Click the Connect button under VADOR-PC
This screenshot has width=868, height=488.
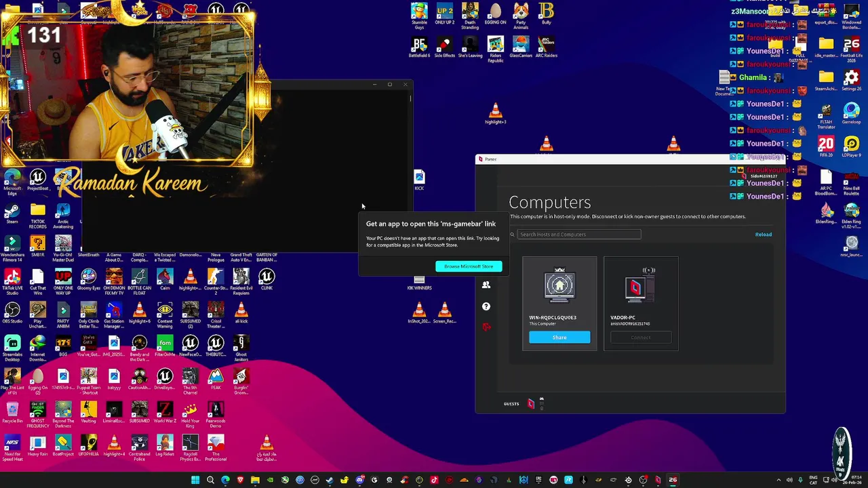point(641,338)
